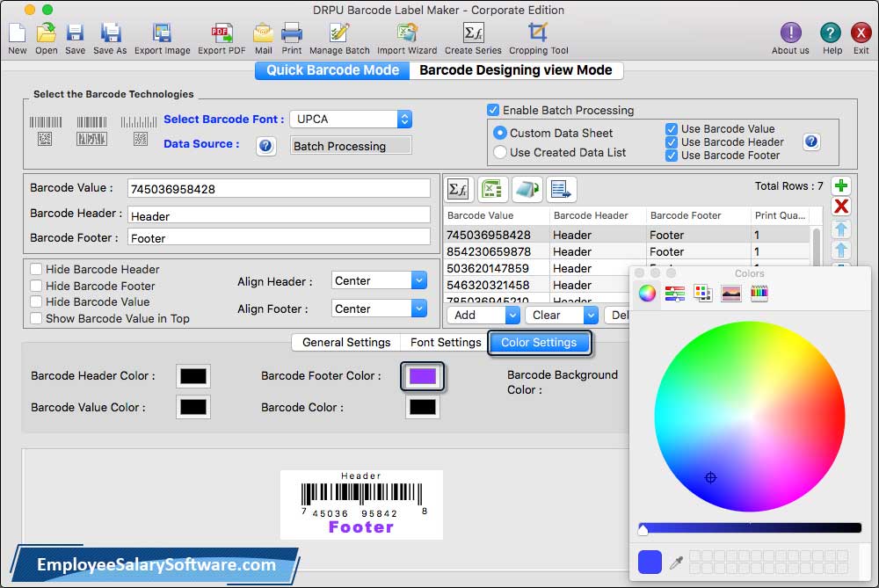Click the Barcode Footer input field
Image resolution: width=879 pixels, height=588 pixels.
tap(279, 237)
